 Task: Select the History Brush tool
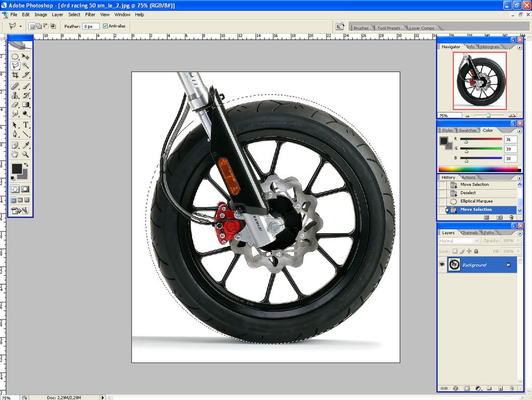[25, 96]
